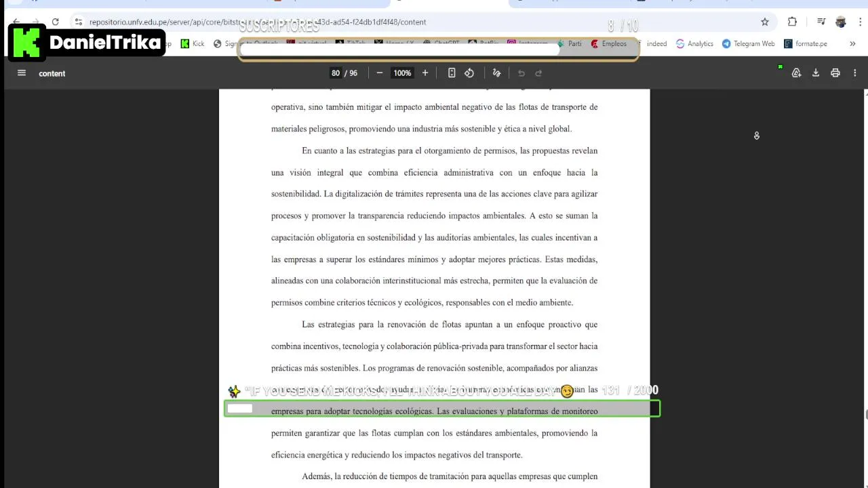Click line 'eficiencia energética y reduciendo los impactos'

point(397,455)
